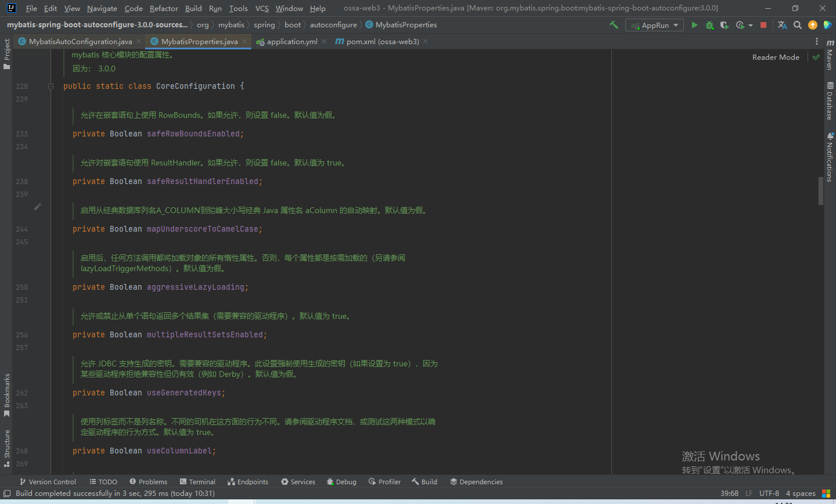The width and height of the screenshot is (836, 504).
Task: Open the Bookmarks tool window
Action: (x=7, y=395)
